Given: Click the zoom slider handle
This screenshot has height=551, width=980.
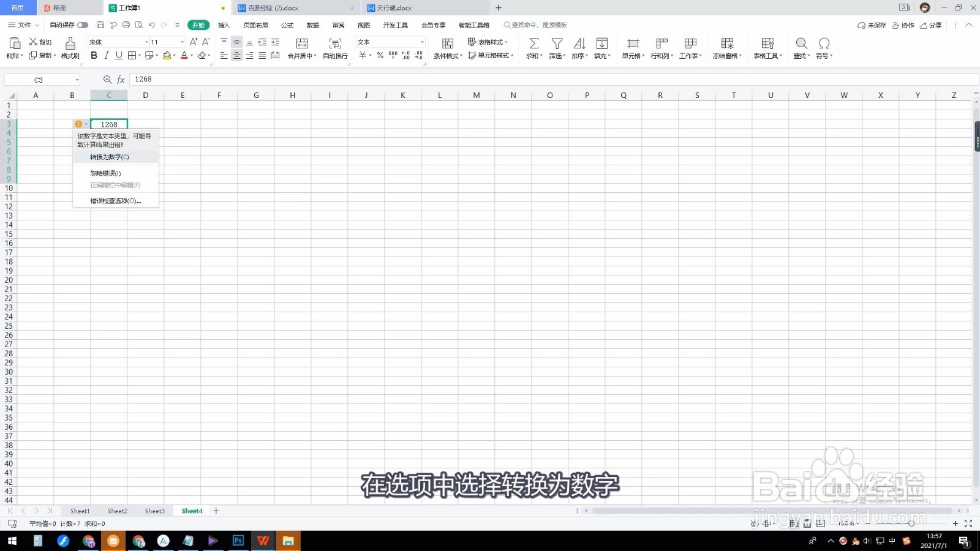Looking at the screenshot, I should (911, 523).
